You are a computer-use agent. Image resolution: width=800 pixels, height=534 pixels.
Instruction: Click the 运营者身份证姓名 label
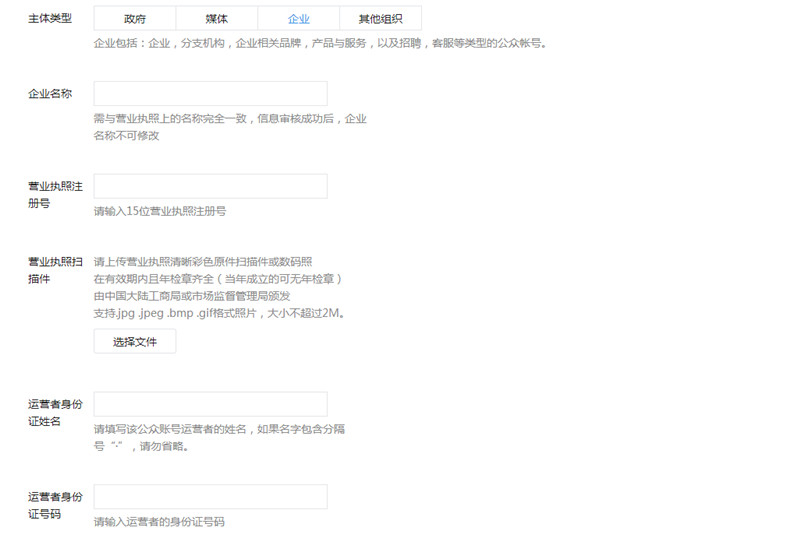(55, 412)
